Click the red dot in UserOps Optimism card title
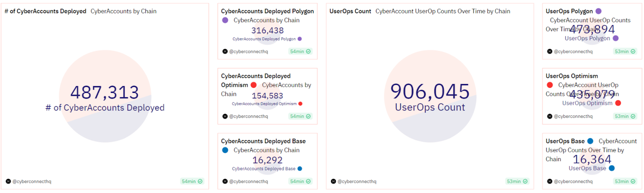The height and width of the screenshot is (193, 644). tap(550, 85)
